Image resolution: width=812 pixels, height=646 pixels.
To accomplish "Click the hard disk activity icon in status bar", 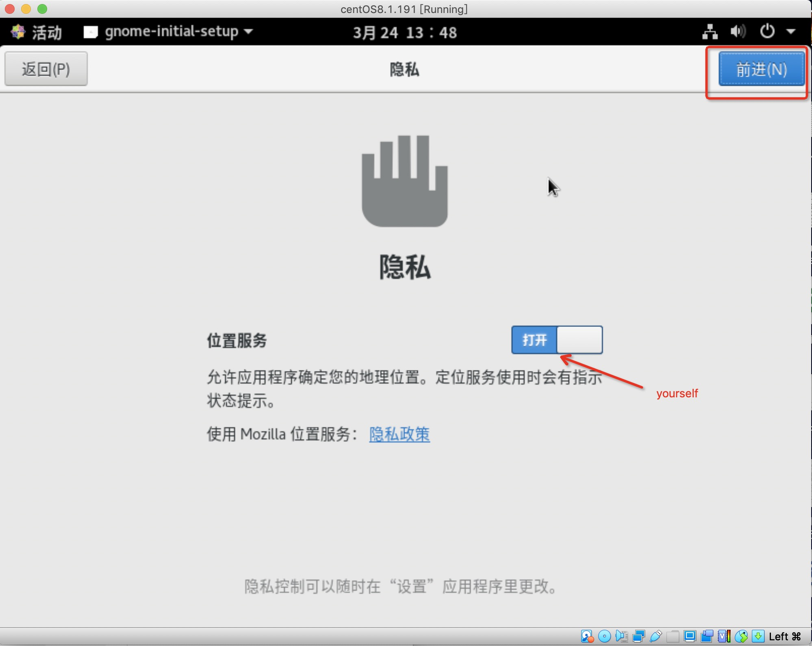I will [x=587, y=637].
